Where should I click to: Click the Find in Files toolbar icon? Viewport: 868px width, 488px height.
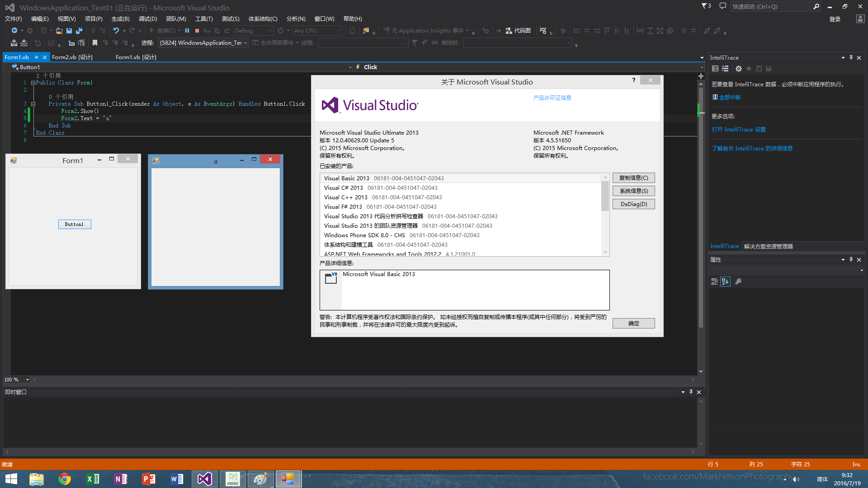pyautogui.click(x=366, y=31)
